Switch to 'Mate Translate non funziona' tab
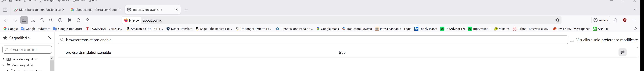644x71 pixels. [38, 10]
